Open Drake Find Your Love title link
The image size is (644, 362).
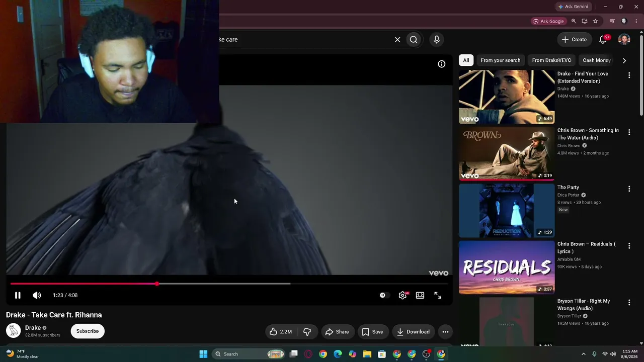pos(583,77)
